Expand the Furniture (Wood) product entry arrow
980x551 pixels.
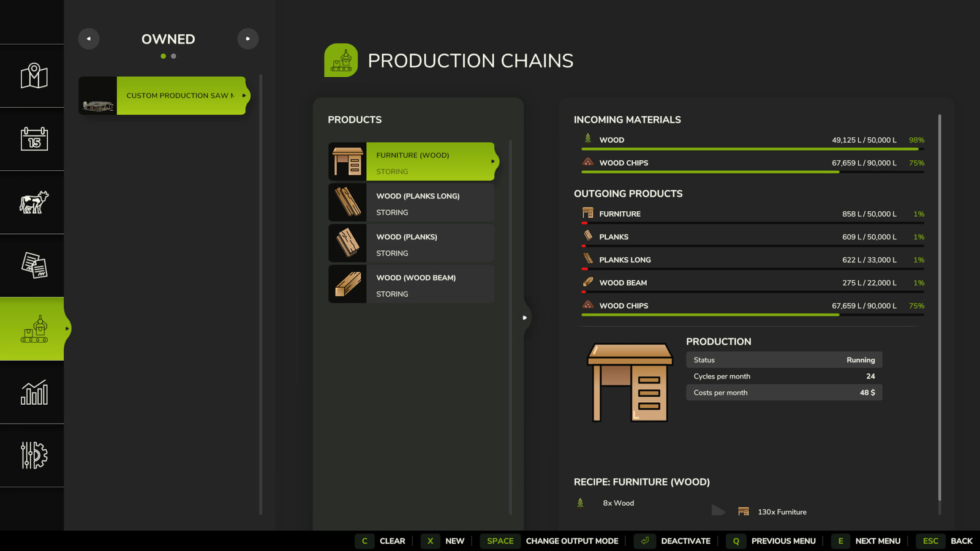(492, 161)
